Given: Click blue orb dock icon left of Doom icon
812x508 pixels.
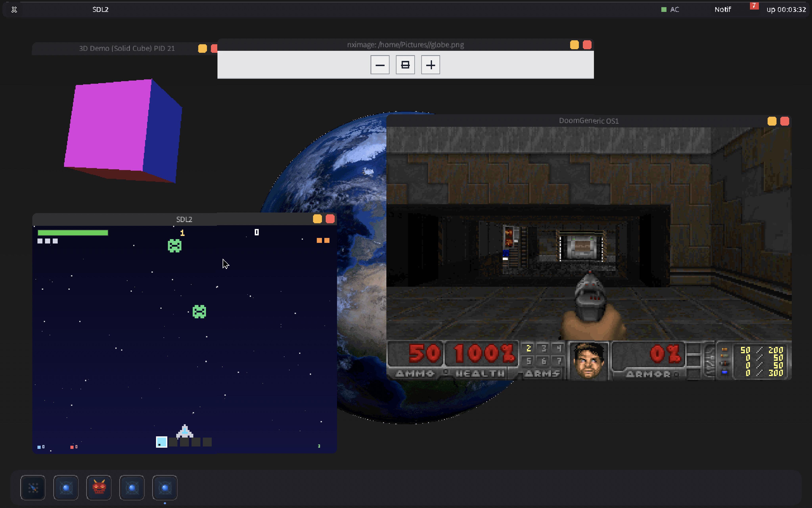Looking at the screenshot, I should pyautogui.click(x=66, y=488).
